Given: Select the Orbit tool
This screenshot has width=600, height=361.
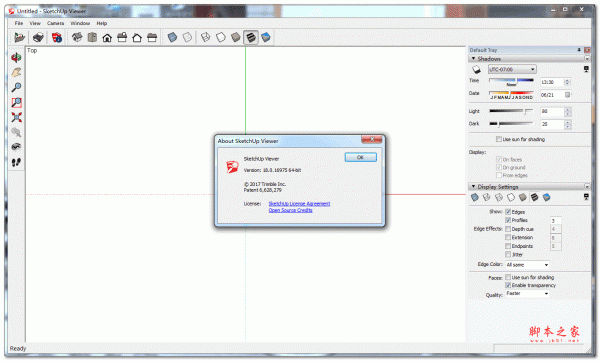Looking at the screenshot, I should (x=16, y=57).
